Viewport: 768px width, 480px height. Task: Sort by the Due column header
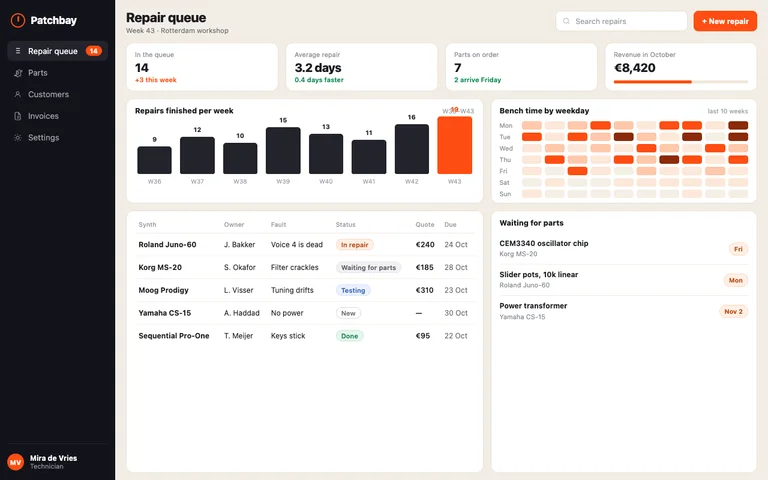click(x=451, y=224)
